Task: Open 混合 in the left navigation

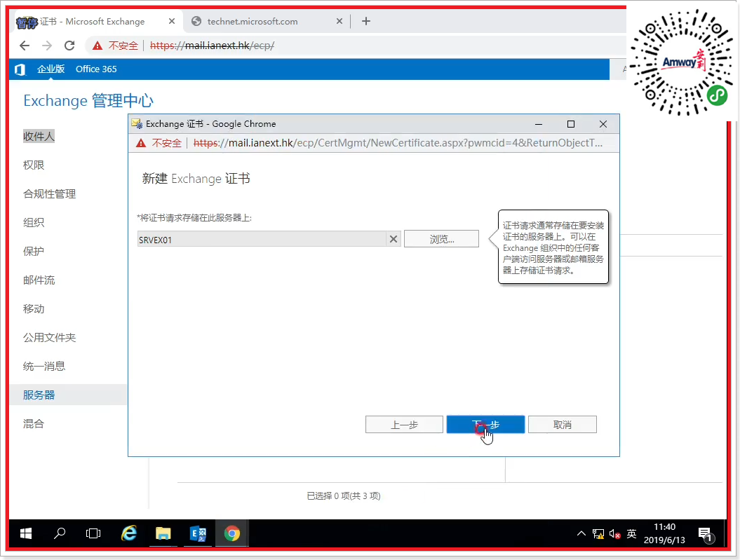Action: [34, 424]
